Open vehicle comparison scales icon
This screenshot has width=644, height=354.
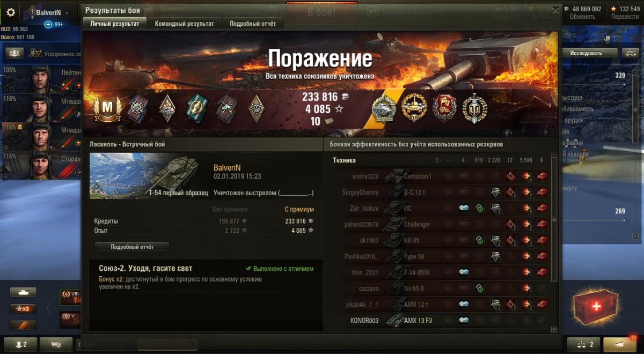point(584,344)
